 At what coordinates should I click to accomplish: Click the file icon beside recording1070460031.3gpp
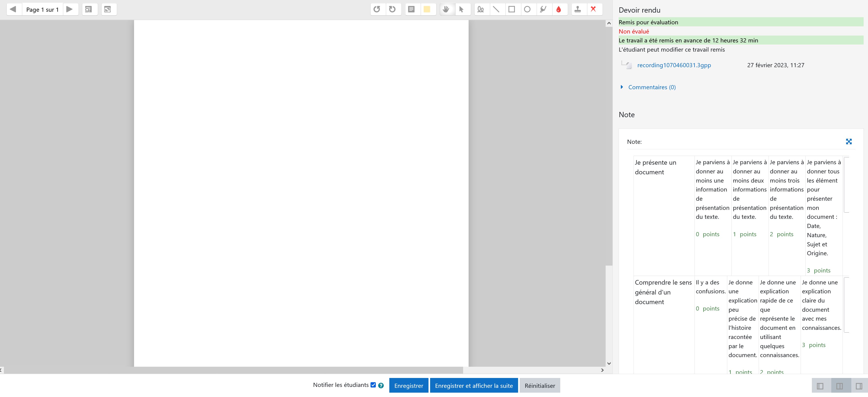[x=629, y=65]
